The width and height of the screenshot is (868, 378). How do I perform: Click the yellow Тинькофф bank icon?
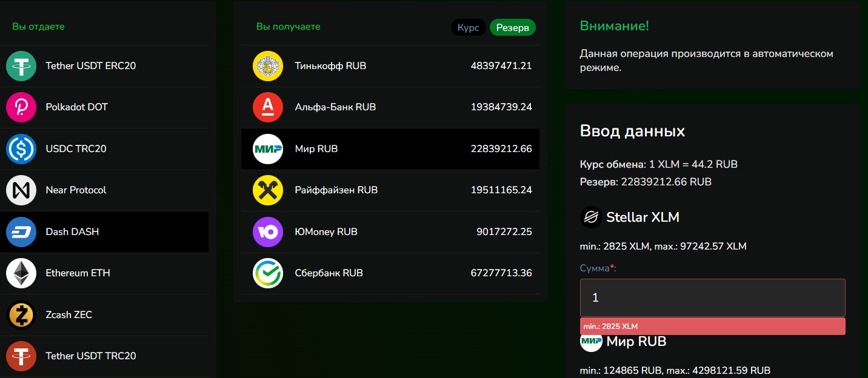[x=268, y=66]
